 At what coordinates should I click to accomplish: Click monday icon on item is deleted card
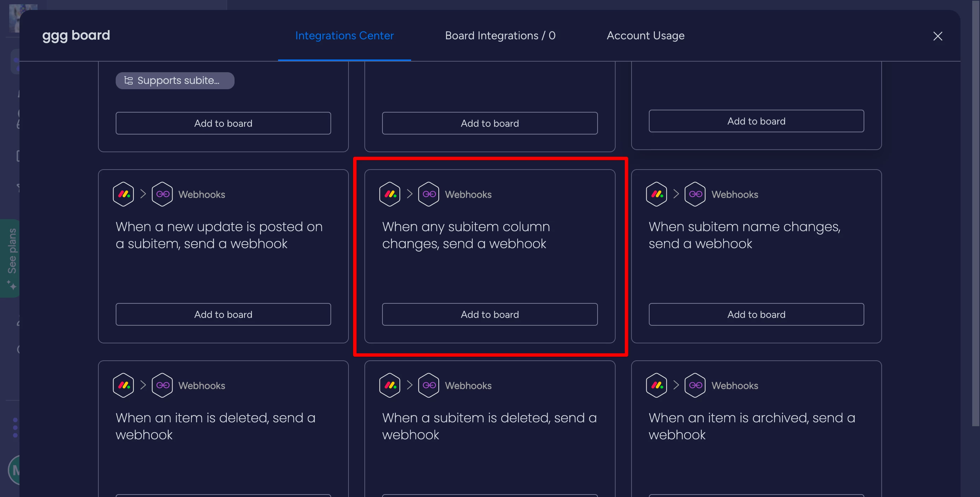click(123, 385)
